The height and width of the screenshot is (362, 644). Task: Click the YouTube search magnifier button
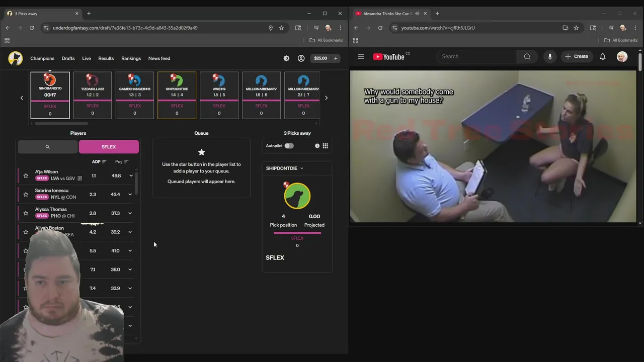tap(527, 57)
